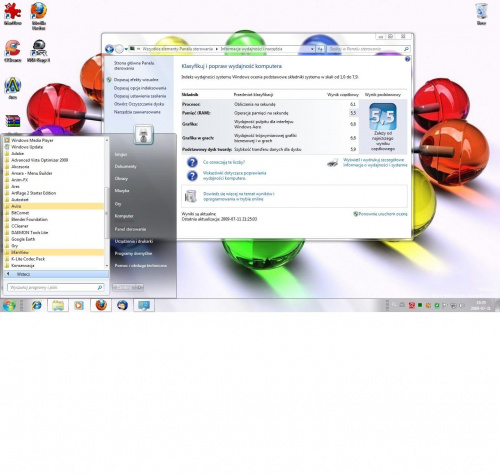Click the Back arrow in Control Panel

click(x=109, y=49)
